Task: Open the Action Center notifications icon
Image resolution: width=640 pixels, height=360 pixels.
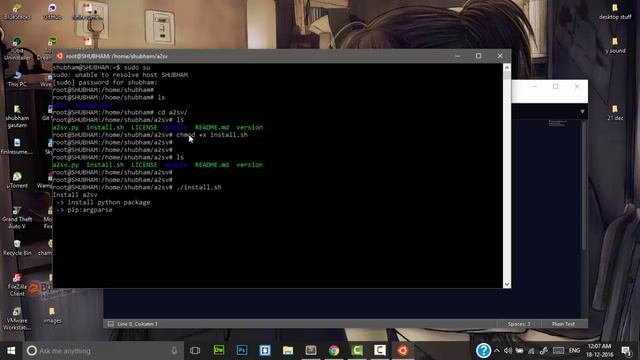Action: click(626, 351)
